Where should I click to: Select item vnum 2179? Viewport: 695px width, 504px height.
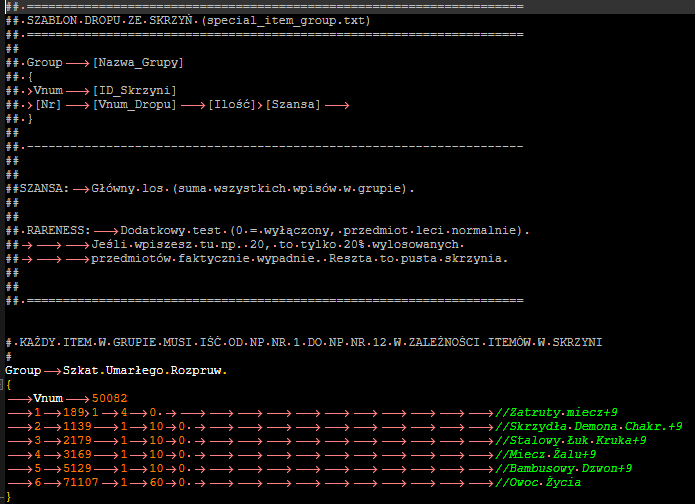coord(77,441)
